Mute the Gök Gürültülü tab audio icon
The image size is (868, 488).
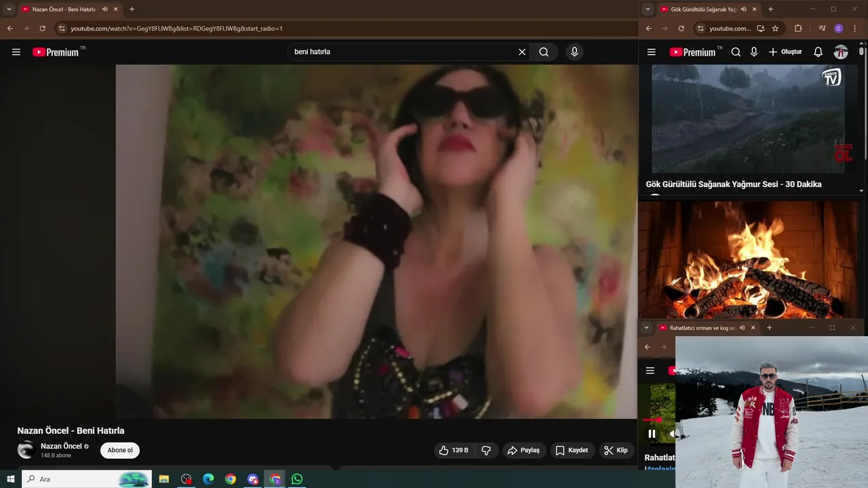tap(743, 9)
